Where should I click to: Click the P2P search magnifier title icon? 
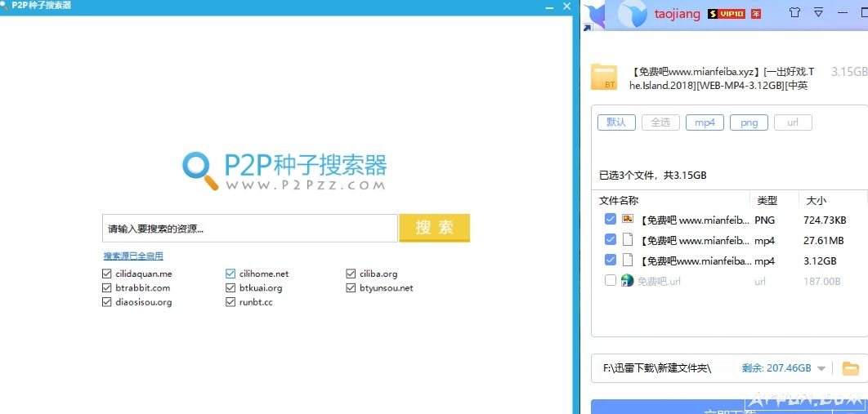click(4, 6)
